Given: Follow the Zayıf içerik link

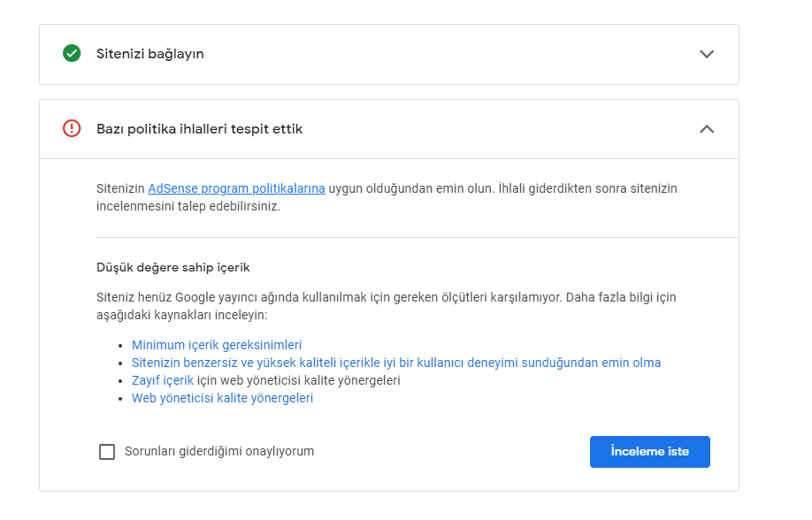Looking at the screenshot, I should 163,380.
